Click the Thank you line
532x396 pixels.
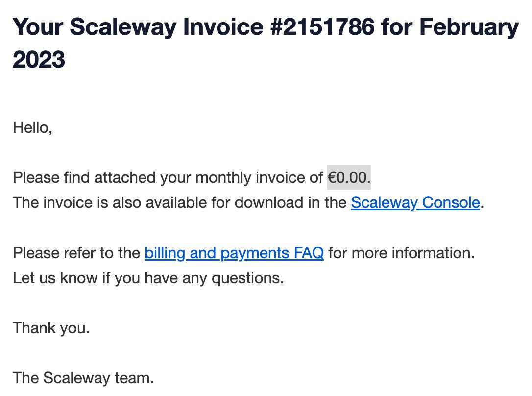[51, 327]
